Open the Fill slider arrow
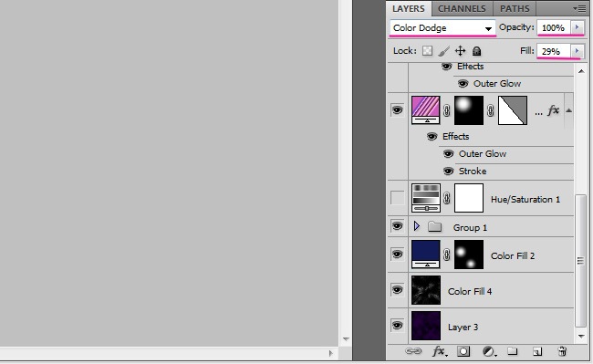Image resolution: width=593 pixels, height=364 pixels. click(x=577, y=51)
